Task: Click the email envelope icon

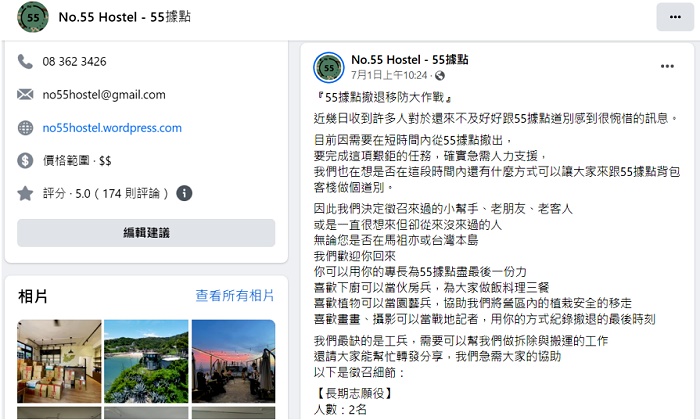Action: pos(25,94)
